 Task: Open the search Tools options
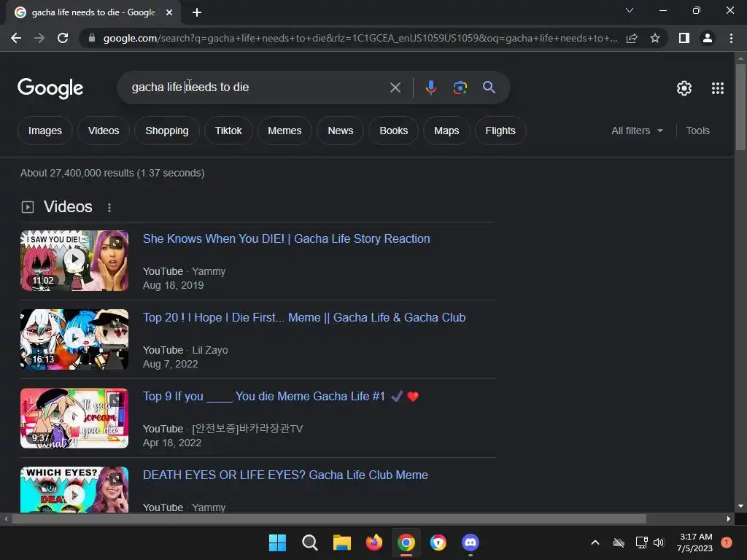click(x=697, y=131)
